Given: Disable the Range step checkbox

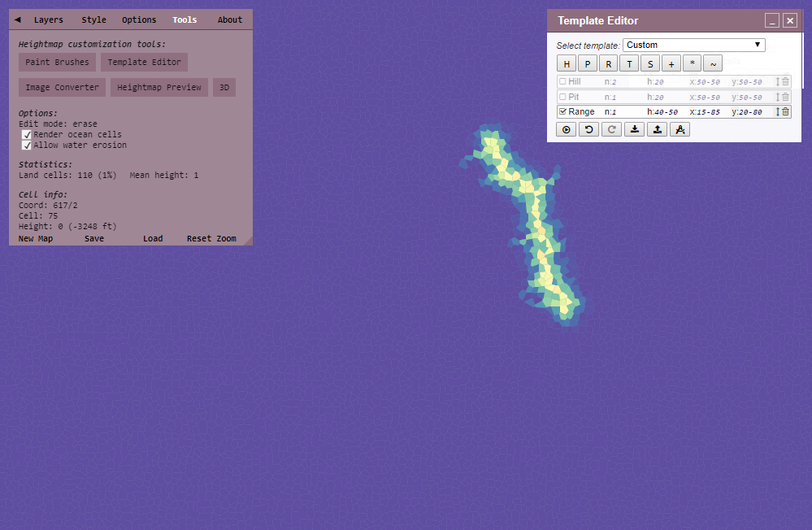Looking at the screenshot, I should (561, 111).
